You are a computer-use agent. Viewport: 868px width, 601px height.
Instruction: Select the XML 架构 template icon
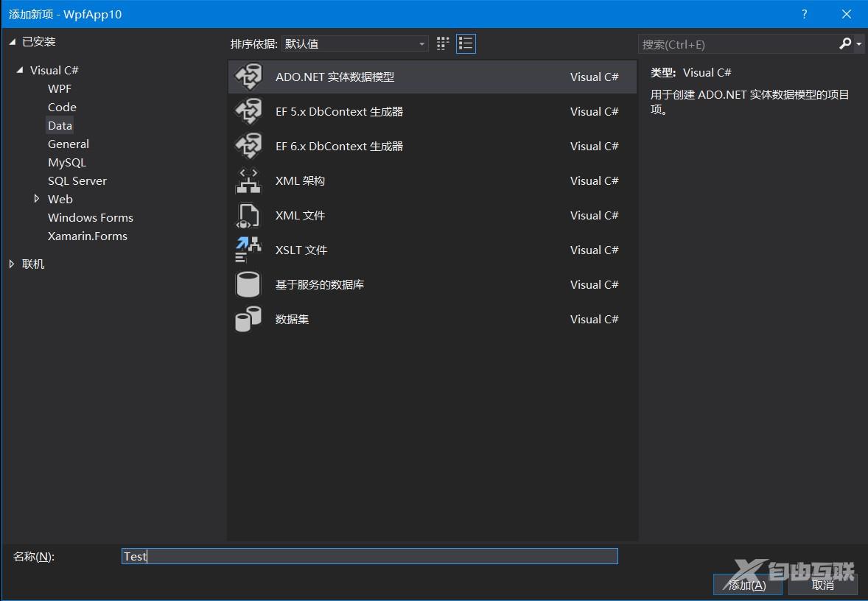248,180
